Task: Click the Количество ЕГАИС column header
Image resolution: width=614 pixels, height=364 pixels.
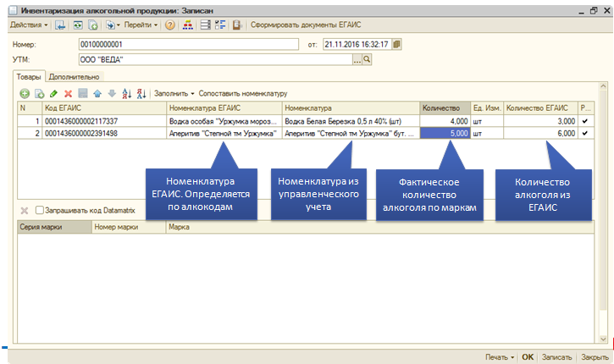Action: pyautogui.click(x=541, y=108)
